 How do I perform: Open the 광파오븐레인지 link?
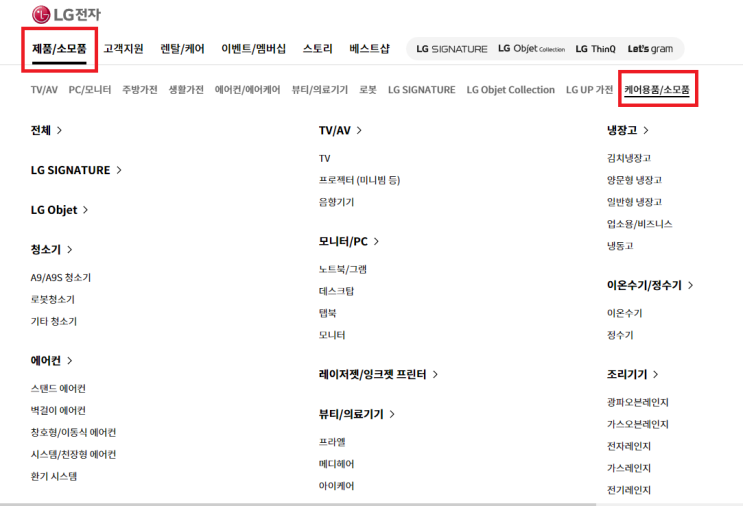[638, 402]
